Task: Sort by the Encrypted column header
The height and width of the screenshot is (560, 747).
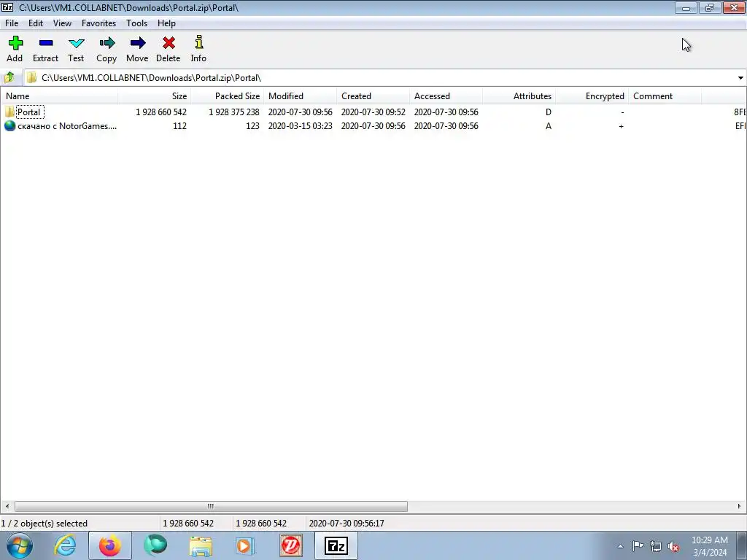Action: (x=592, y=96)
